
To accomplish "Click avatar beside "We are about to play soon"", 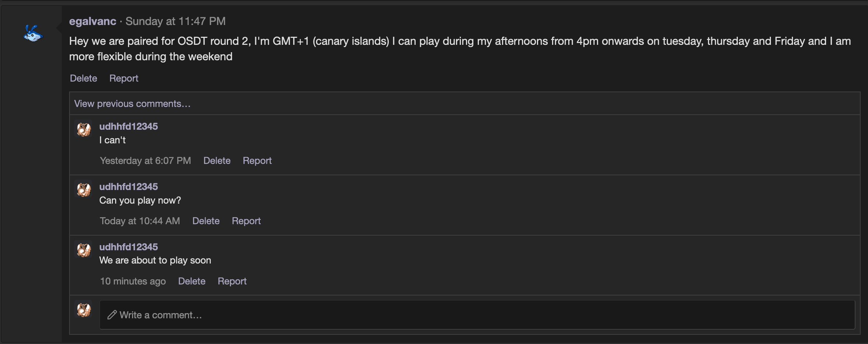I will (84, 250).
